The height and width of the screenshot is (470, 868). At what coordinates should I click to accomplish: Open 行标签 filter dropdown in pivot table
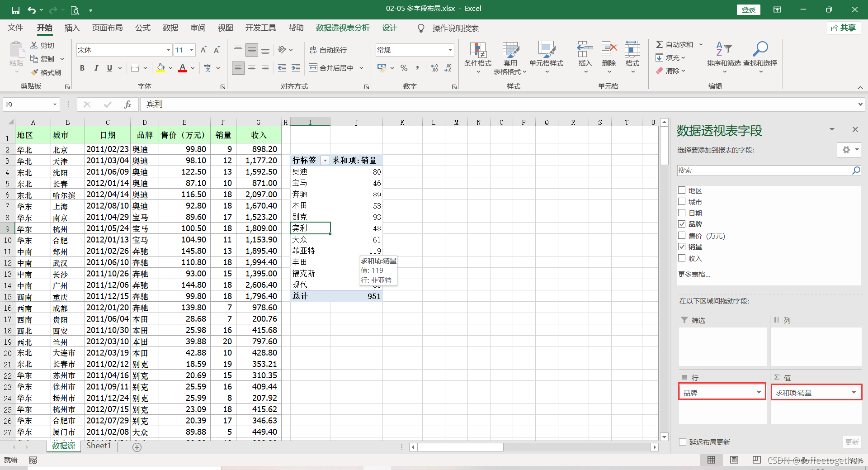tap(325, 161)
